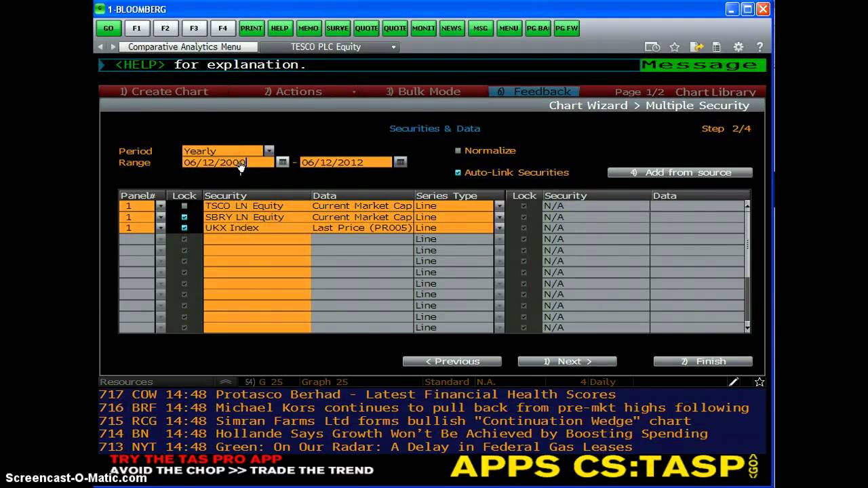868x488 pixels.
Task: Open Panel# dropdown for TSCO LN Equity
Action: 161,206
